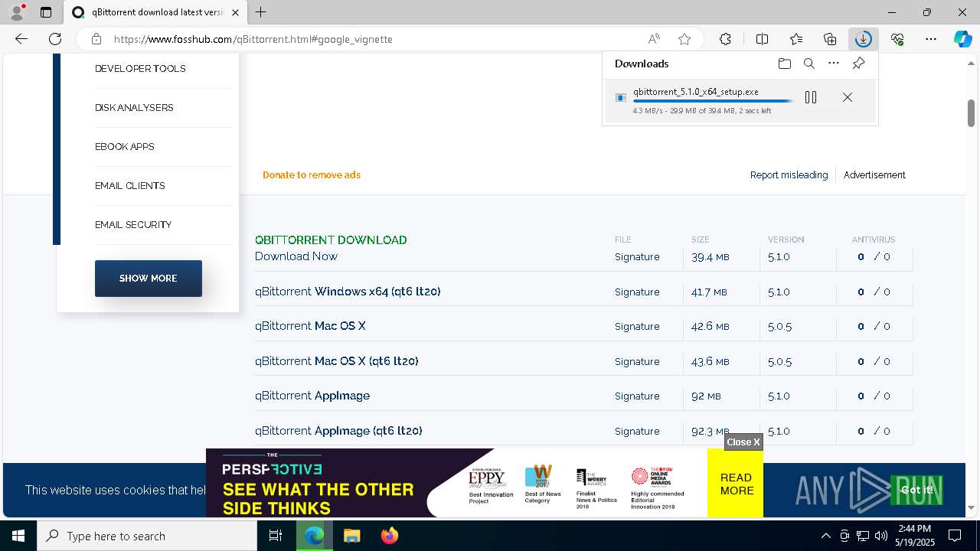
Task: Add this page to favorites star
Action: (684, 39)
